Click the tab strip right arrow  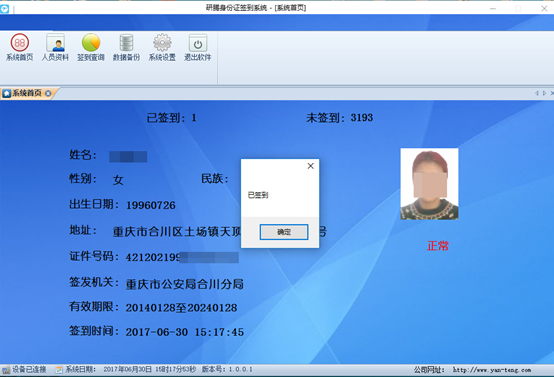pyautogui.click(x=544, y=93)
